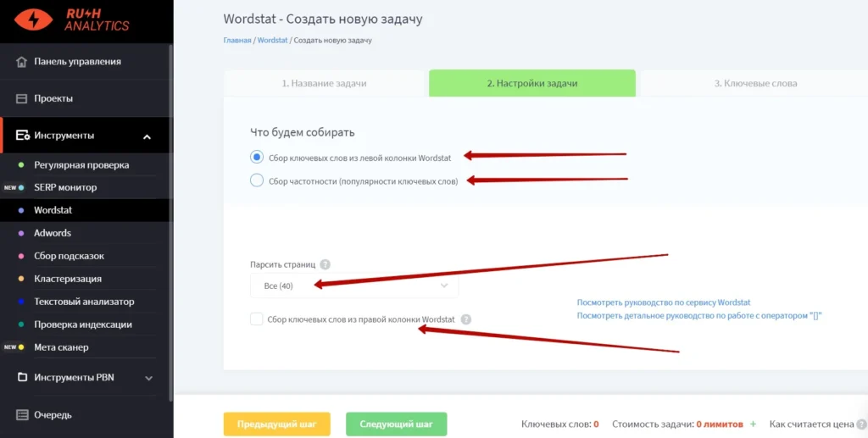Collapse the Инструменты section chevron
Image resolution: width=868 pixels, height=438 pixels.
[x=147, y=136]
